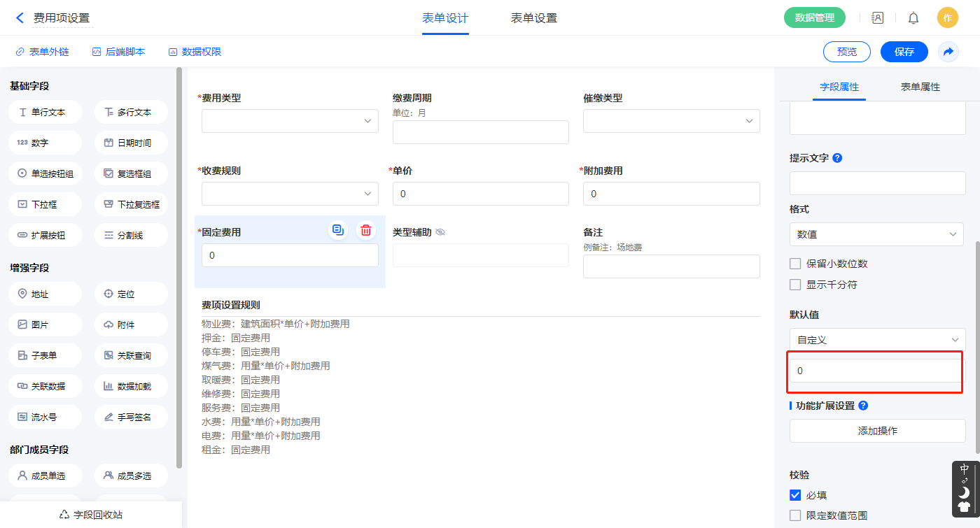
Task: Open the notification bell
Action: pyautogui.click(x=913, y=18)
